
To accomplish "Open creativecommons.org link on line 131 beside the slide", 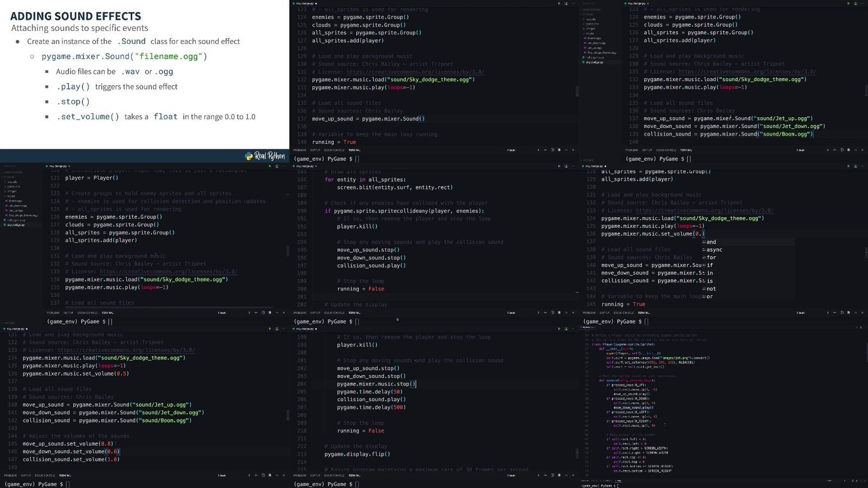I will point(415,72).
